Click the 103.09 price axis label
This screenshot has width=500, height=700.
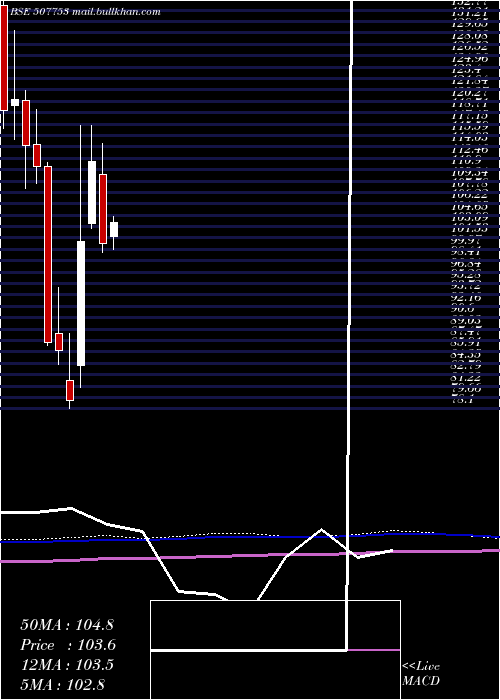[471, 219]
